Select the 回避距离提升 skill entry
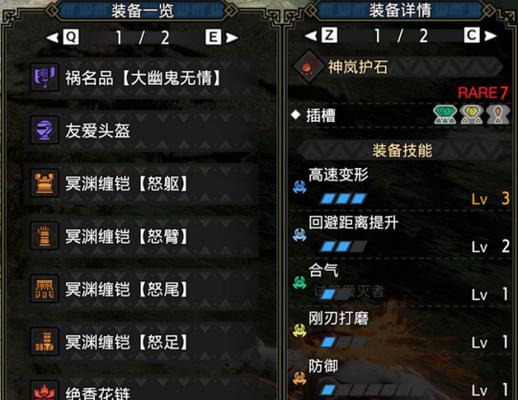Viewport: 518px width, 400px height. click(x=400, y=235)
